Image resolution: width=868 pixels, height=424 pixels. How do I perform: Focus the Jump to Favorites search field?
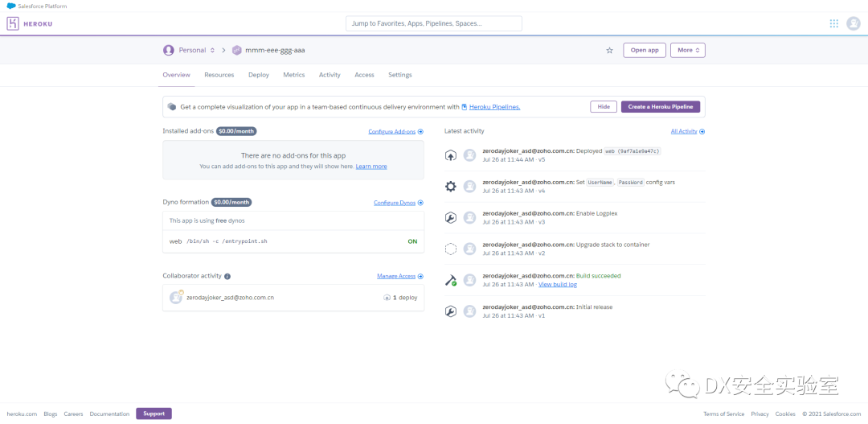click(x=434, y=23)
